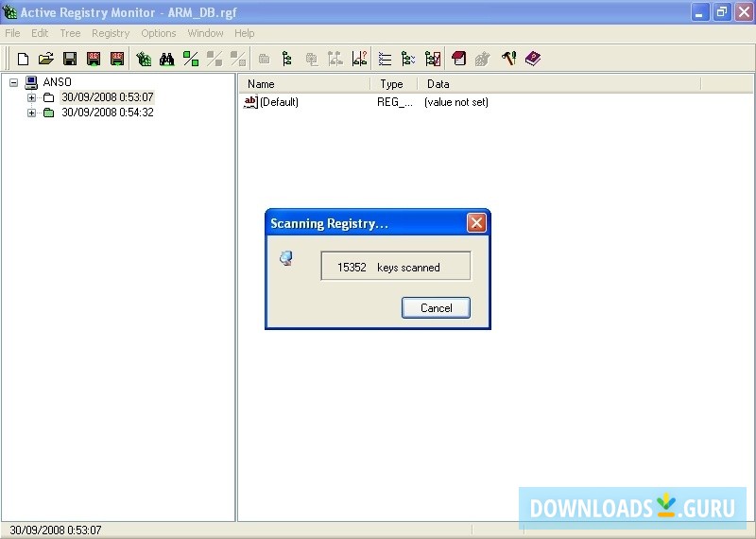The image size is (756, 539).
Task: Expand the 30/09/2008 0:53:07 snapshot node
Action: [32, 98]
